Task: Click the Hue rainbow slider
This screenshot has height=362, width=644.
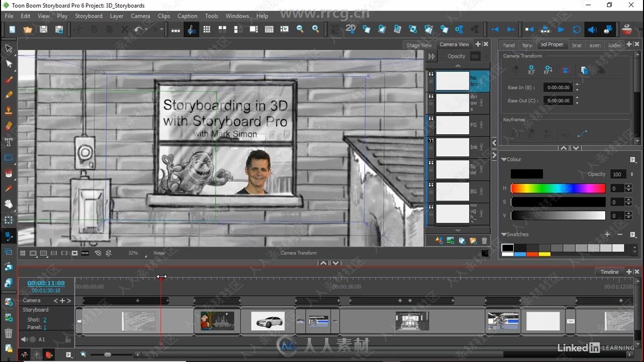Action: tap(558, 189)
